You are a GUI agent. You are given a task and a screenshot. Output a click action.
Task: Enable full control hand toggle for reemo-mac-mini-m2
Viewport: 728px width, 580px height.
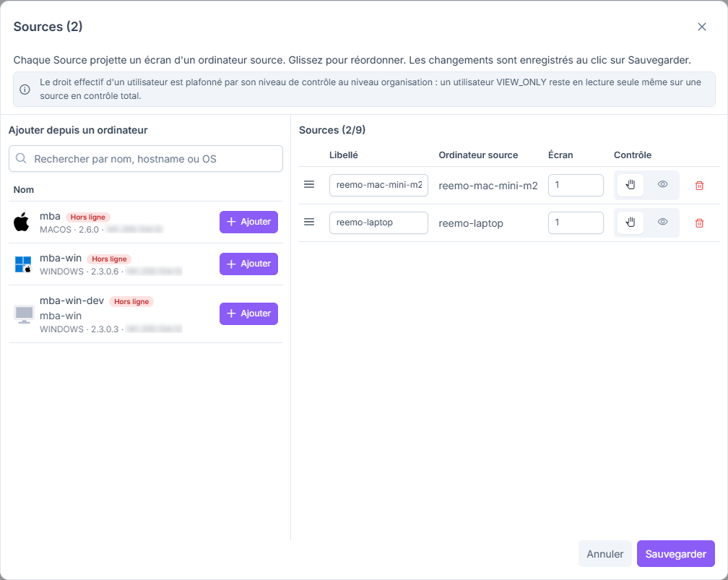tap(630, 185)
